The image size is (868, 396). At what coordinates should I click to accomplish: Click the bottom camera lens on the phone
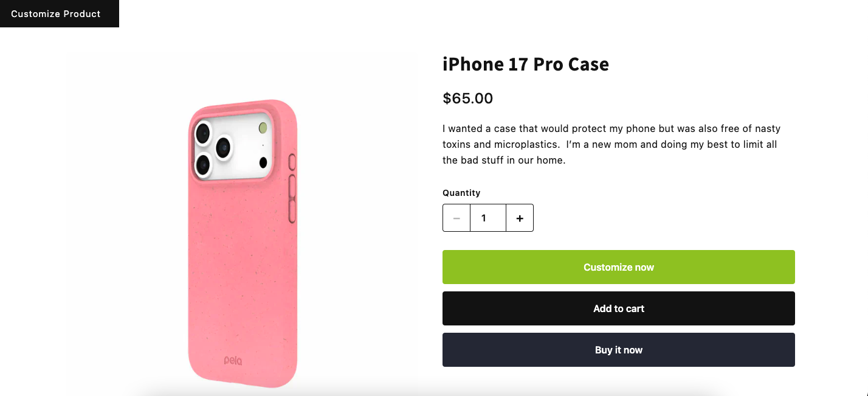[x=202, y=164]
